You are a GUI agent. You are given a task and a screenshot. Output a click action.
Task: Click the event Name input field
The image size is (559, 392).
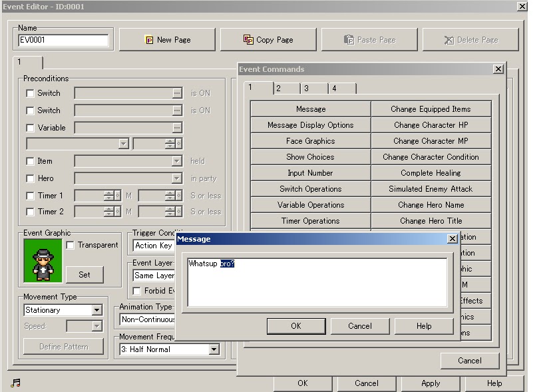[63, 40]
